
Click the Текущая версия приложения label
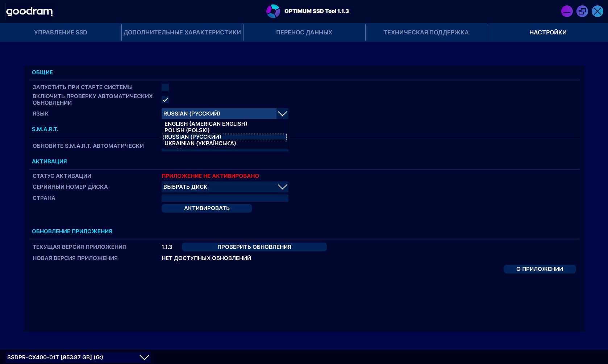[79, 247]
